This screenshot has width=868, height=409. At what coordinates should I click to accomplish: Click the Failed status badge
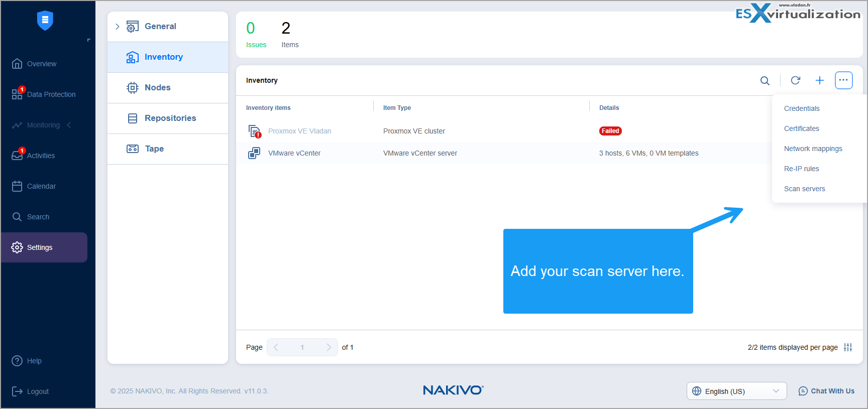(x=610, y=131)
